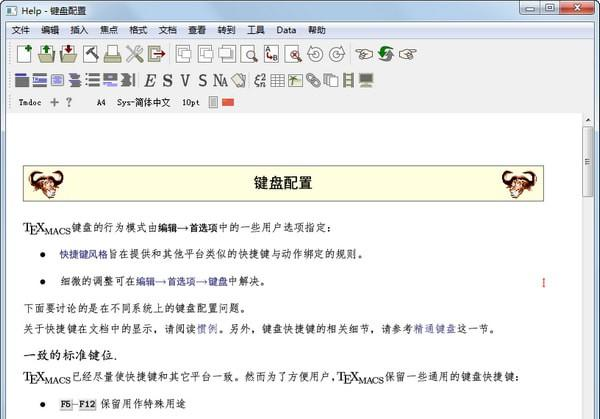
Task: Open Find with the magnifier page icon
Action: pyautogui.click(x=249, y=54)
